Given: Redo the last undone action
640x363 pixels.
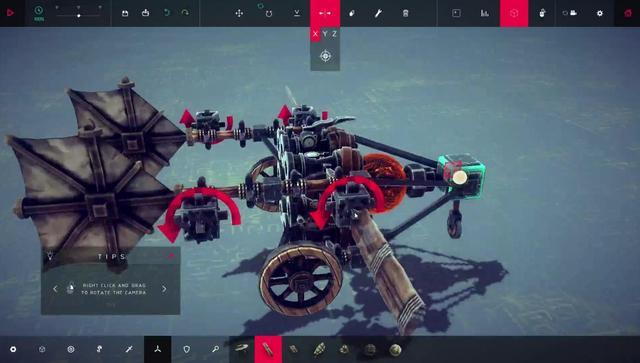Looking at the screenshot, I should (x=185, y=13).
